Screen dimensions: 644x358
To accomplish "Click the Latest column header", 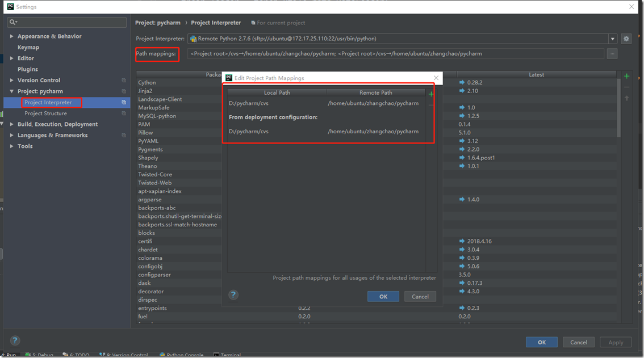I will (x=537, y=74).
